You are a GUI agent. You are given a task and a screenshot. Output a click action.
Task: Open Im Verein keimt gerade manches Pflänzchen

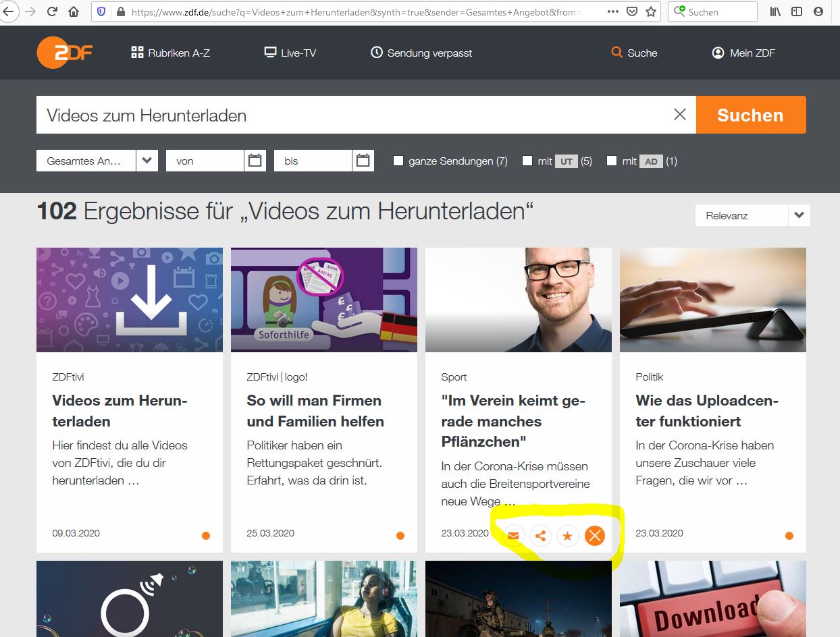click(513, 421)
